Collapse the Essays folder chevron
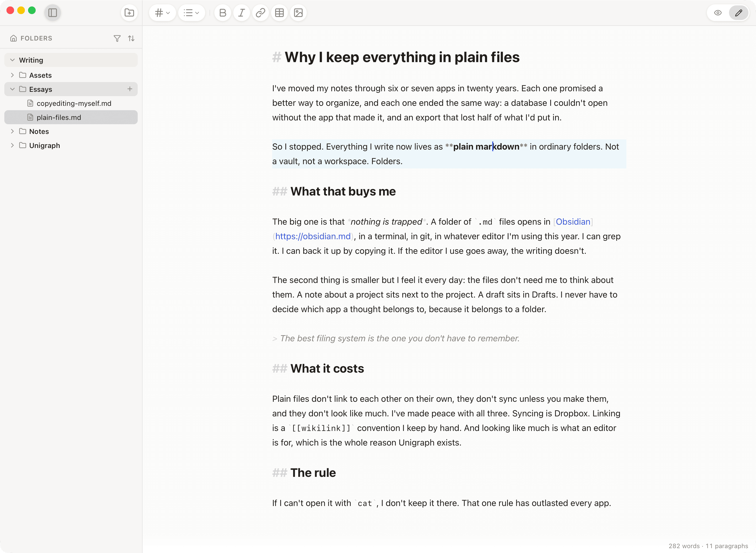 pyautogui.click(x=12, y=89)
